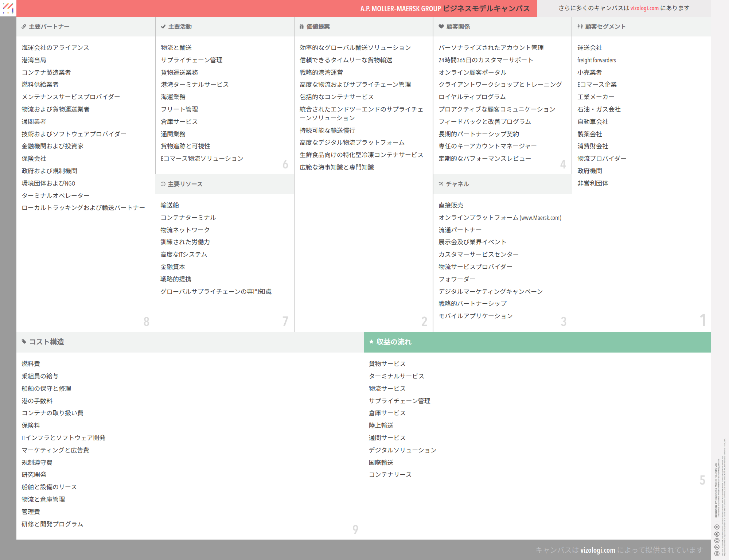Select the 収益の流れ green header

click(537, 342)
